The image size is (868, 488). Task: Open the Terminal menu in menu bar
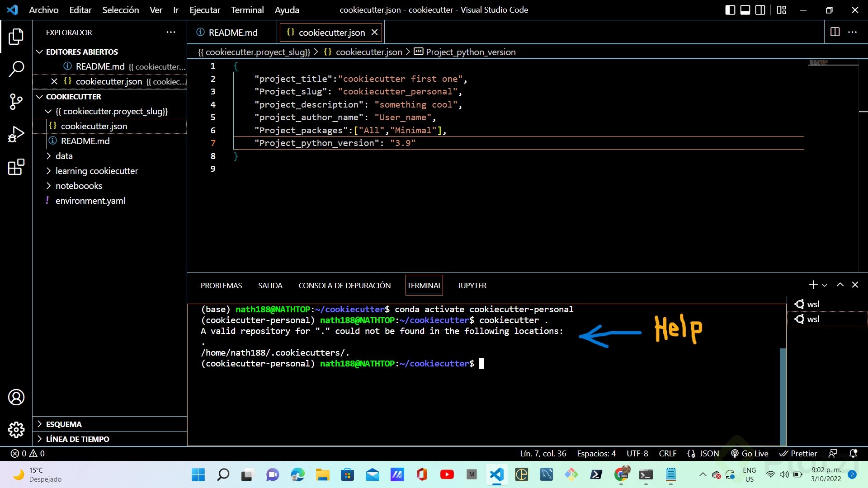click(x=247, y=10)
